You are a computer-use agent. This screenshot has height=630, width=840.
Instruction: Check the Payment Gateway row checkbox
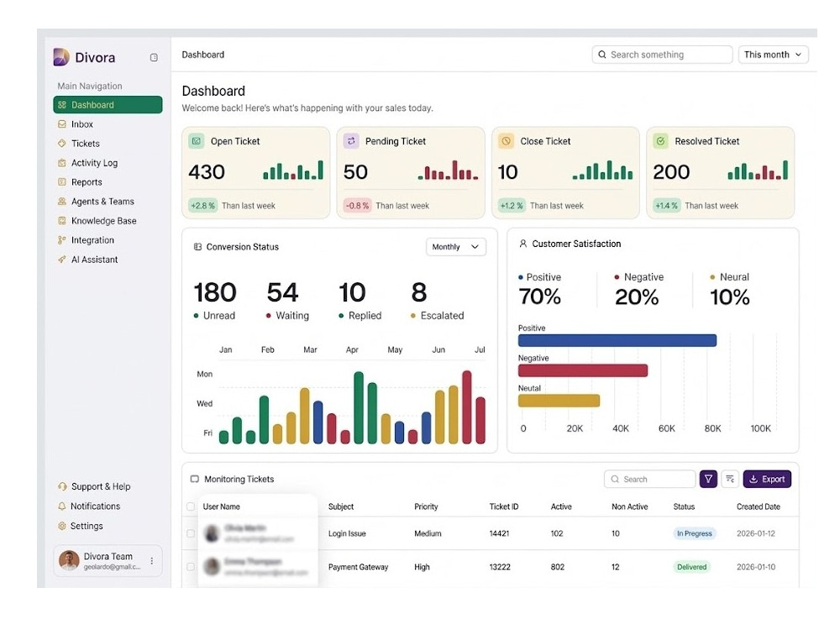[x=190, y=567]
